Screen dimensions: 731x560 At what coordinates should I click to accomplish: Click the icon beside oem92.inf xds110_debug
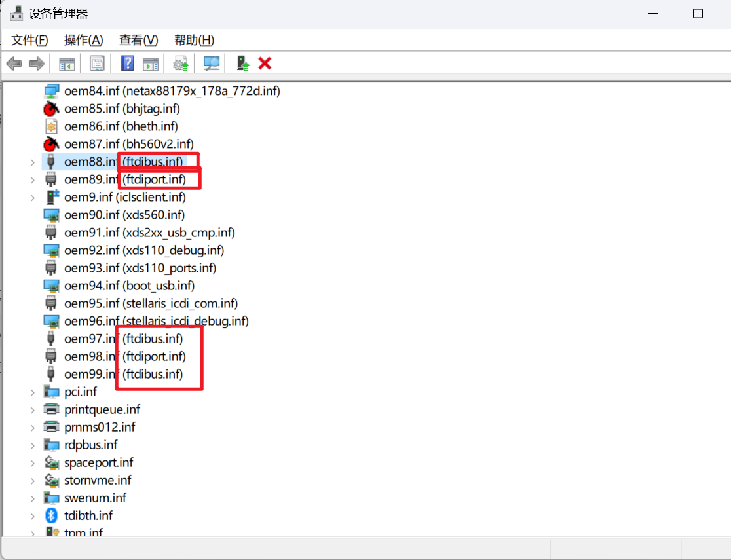point(51,250)
